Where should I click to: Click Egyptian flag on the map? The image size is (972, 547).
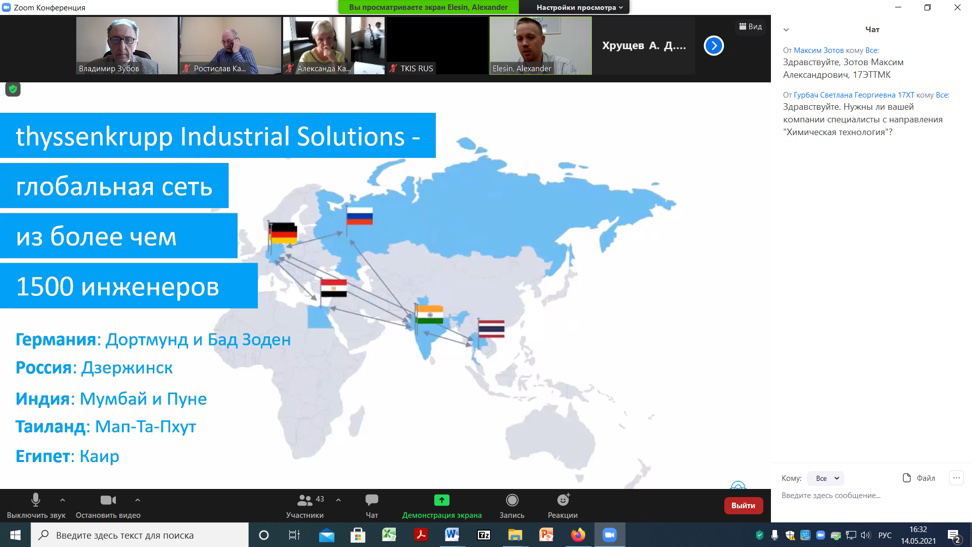click(x=334, y=288)
